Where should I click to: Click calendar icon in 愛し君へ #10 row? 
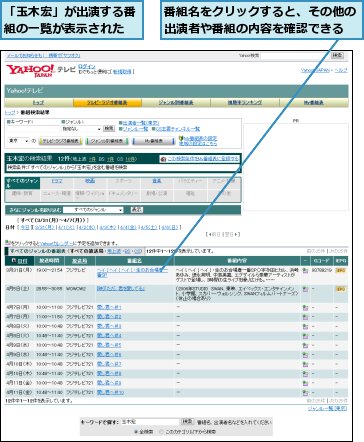(x=305, y=393)
